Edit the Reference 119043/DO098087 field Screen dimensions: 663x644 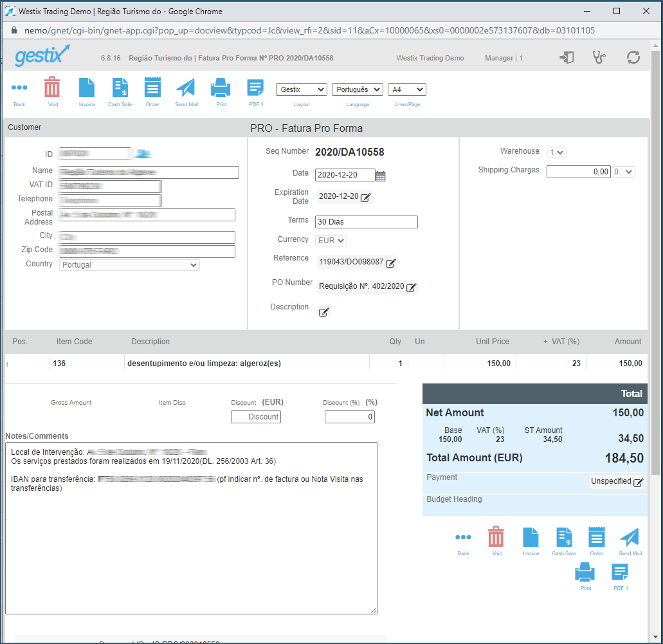(391, 262)
